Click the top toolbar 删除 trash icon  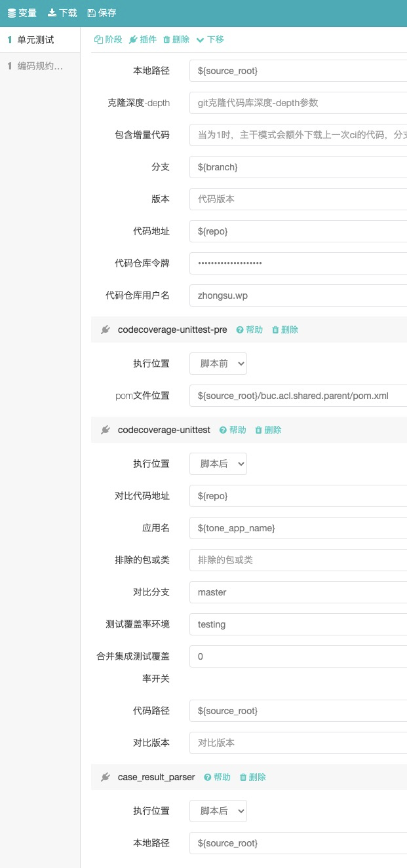(166, 40)
